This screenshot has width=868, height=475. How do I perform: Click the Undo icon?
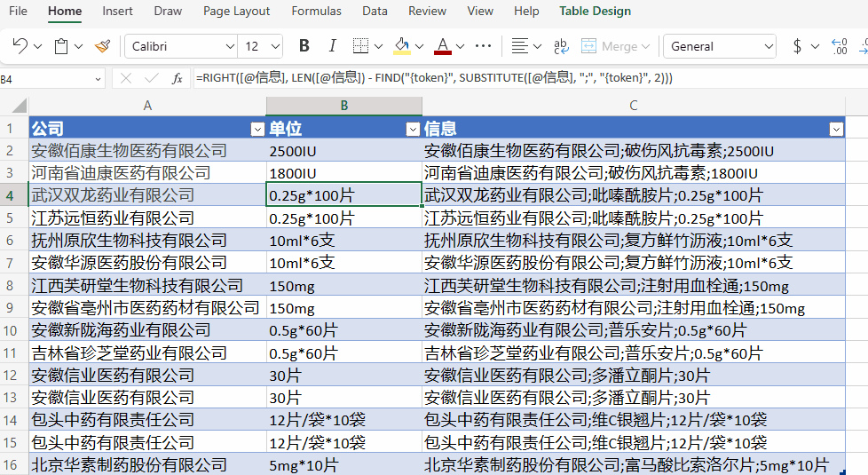click(20, 46)
